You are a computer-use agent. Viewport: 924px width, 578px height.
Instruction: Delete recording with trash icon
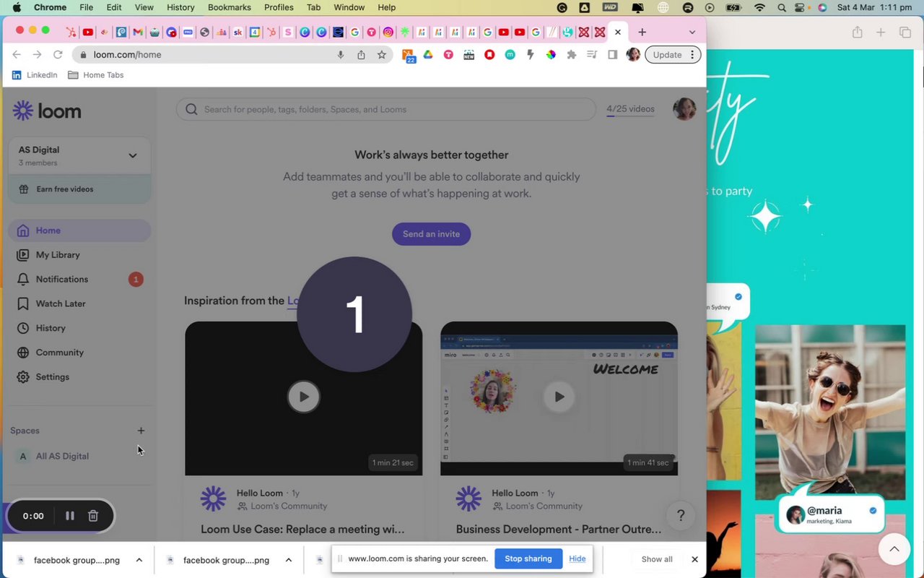pyautogui.click(x=93, y=516)
